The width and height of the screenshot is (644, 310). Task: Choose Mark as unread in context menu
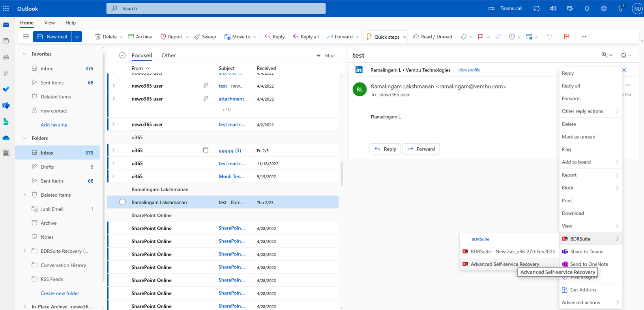[590, 137]
